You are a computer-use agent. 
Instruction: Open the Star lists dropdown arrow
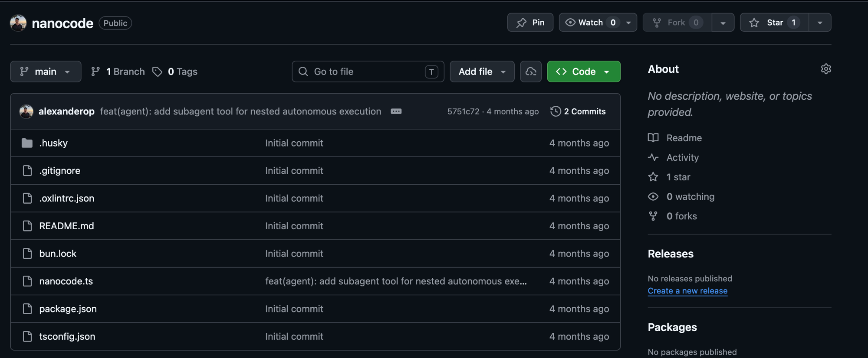820,23
